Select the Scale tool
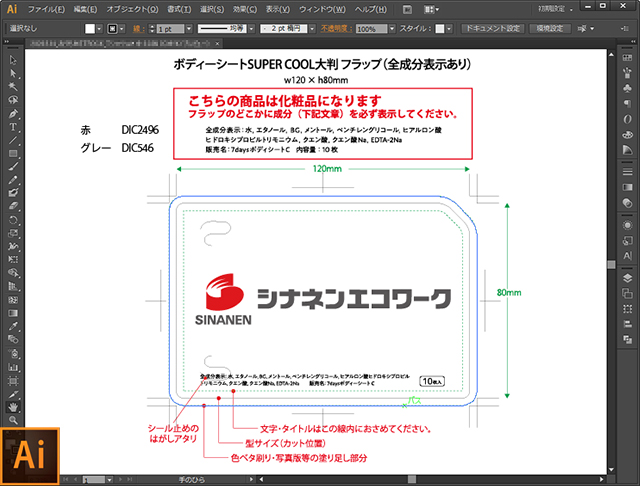This screenshot has height=486, width=640. [13, 233]
